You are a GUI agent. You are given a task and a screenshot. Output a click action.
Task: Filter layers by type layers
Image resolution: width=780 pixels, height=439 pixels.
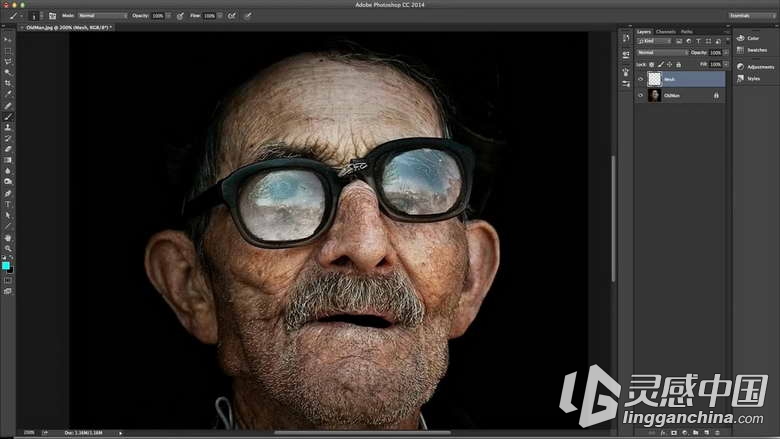pyautogui.click(x=698, y=41)
